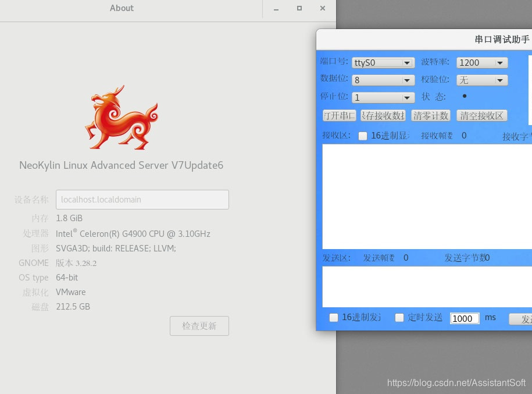Click the virtualization value 'VMware'
532x394 pixels.
[x=70, y=292]
